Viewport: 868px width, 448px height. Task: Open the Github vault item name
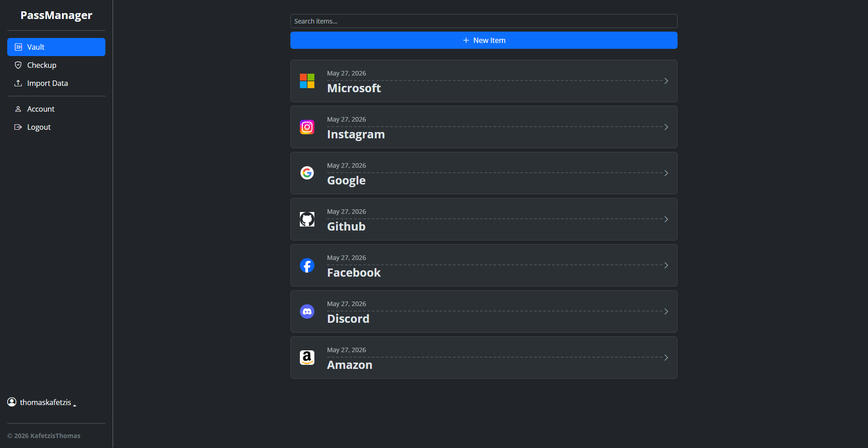[x=346, y=226]
